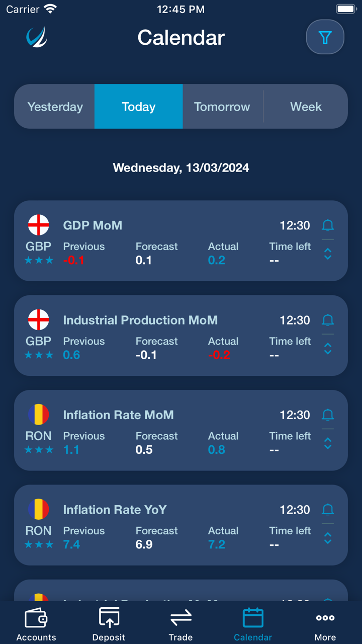Expand Industrial Production MoM event chevrons
The width and height of the screenshot is (362, 644).
[328, 349]
